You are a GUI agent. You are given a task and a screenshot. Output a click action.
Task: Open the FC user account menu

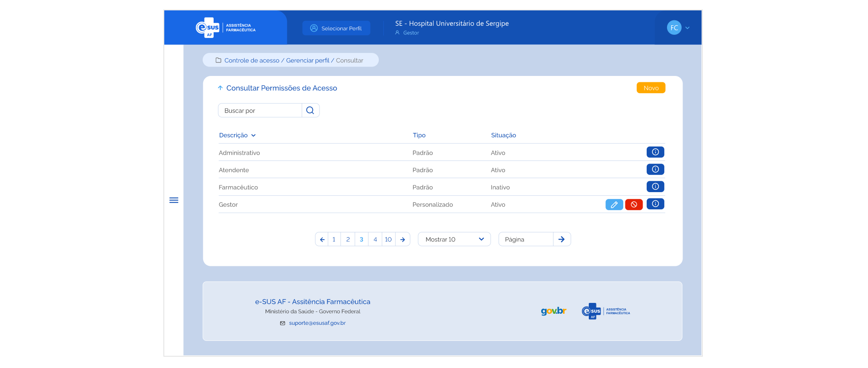point(678,28)
